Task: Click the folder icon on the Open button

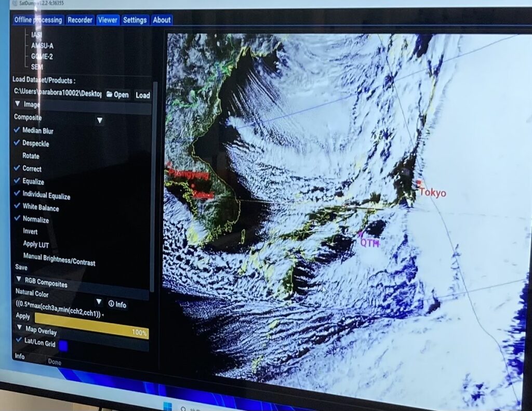Action: pyautogui.click(x=110, y=95)
